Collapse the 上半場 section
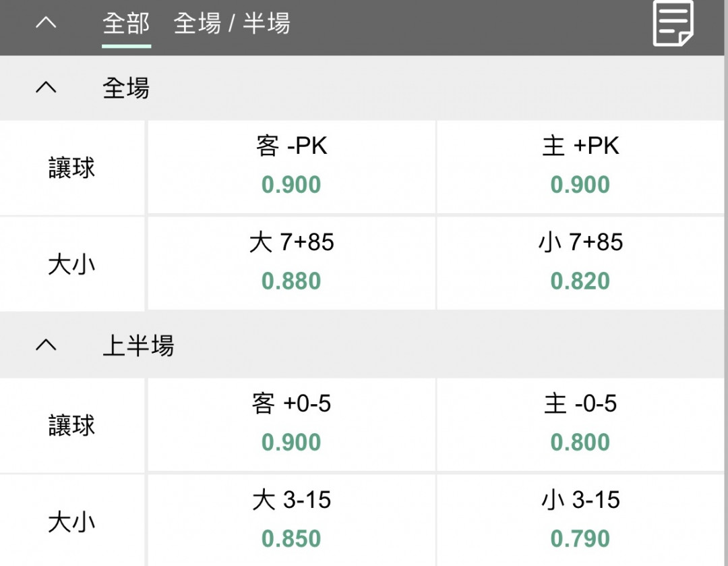The width and height of the screenshot is (728, 566). pos(46,344)
